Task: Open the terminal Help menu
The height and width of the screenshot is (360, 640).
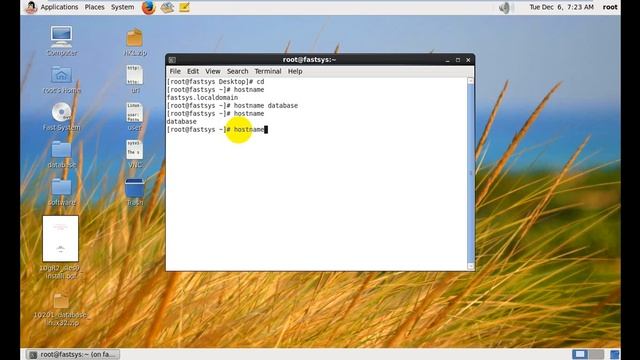Action: point(295,71)
